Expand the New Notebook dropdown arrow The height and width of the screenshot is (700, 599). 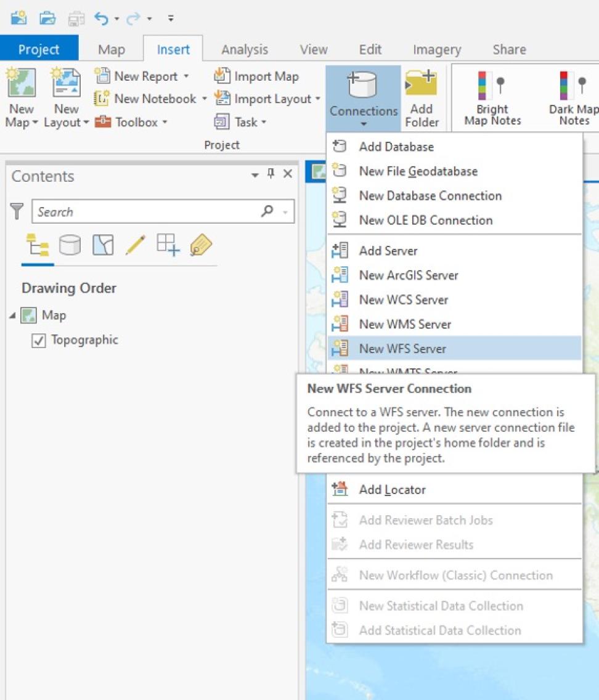point(205,99)
